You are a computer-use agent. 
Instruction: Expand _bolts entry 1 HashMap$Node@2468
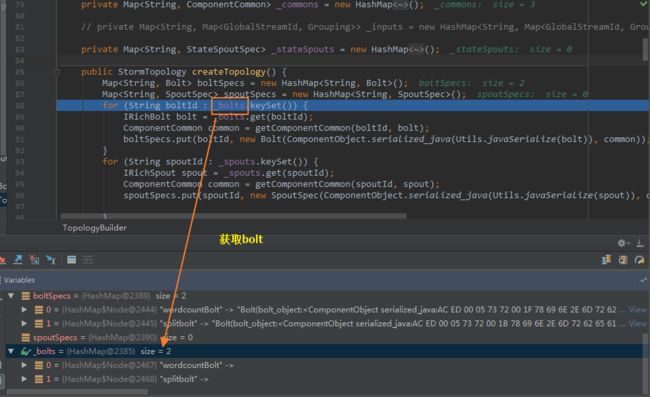24,379
